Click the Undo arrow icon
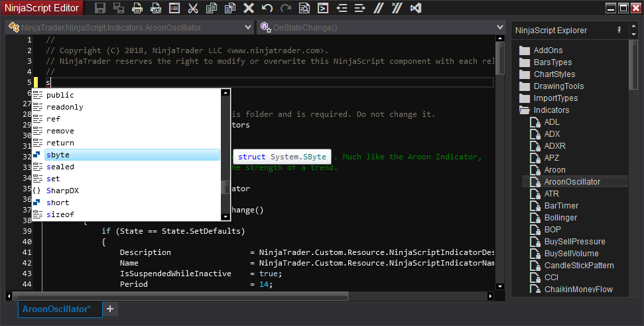 pyautogui.click(x=267, y=8)
